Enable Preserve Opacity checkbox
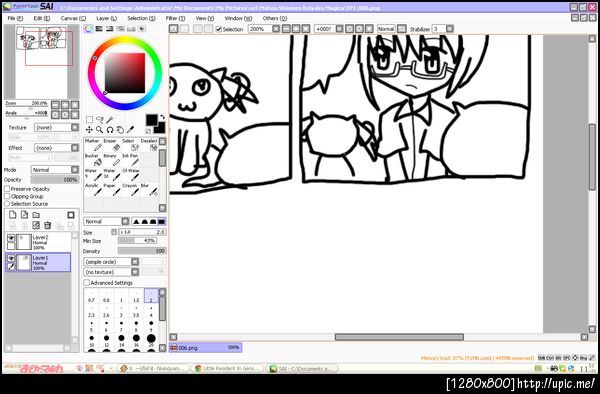The image size is (600, 394). 7,189
